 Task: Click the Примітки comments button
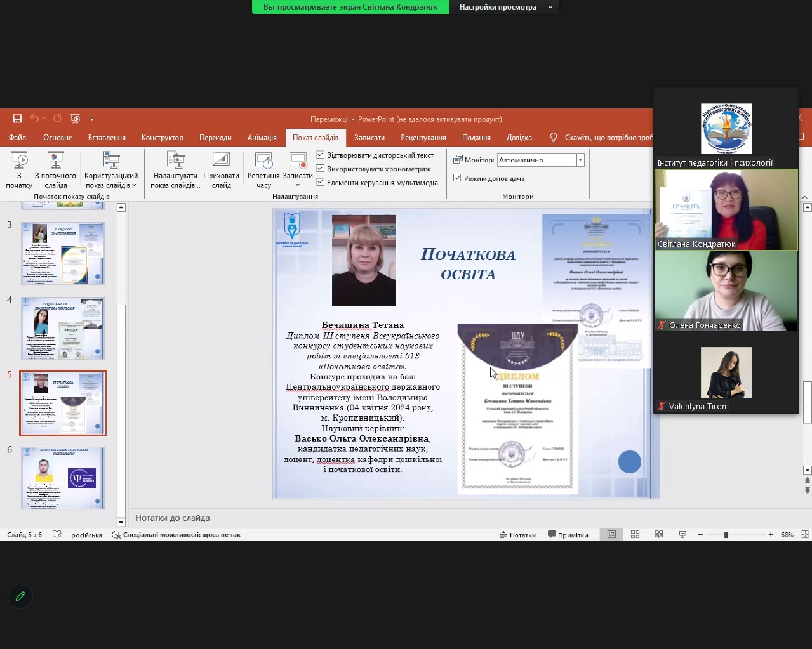coord(568,535)
